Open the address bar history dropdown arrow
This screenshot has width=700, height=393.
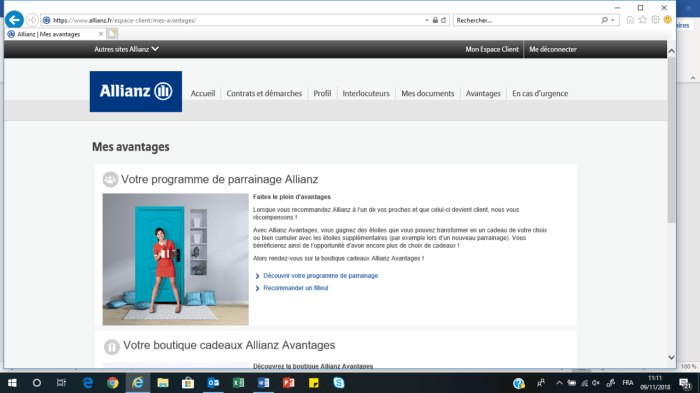[427, 21]
